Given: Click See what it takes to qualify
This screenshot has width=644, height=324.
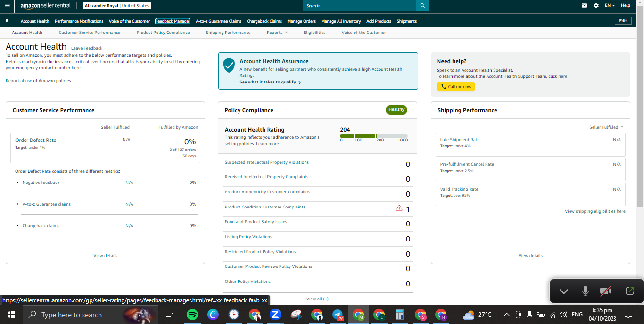Looking at the screenshot, I should click(x=270, y=82).
